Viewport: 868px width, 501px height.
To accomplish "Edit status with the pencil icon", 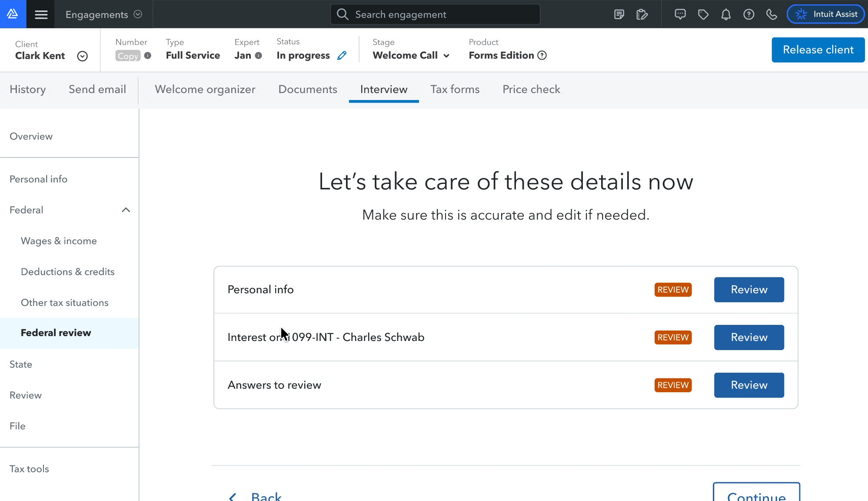I will tap(342, 55).
